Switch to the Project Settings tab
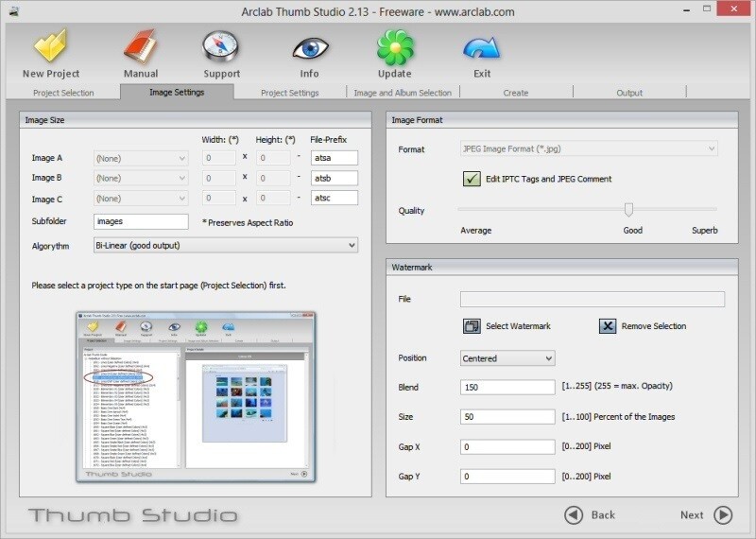Viewport: 756px width, 539px height. [x=289, y=93]
